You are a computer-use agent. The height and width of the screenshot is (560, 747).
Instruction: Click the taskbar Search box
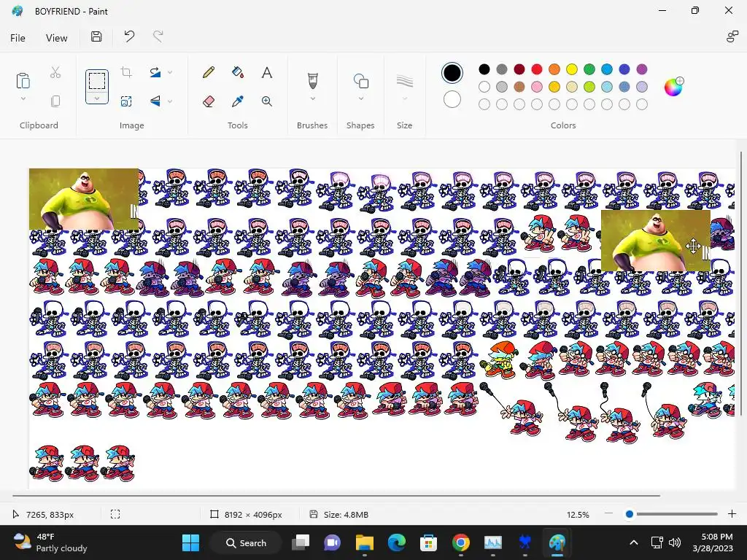(247, 542)
